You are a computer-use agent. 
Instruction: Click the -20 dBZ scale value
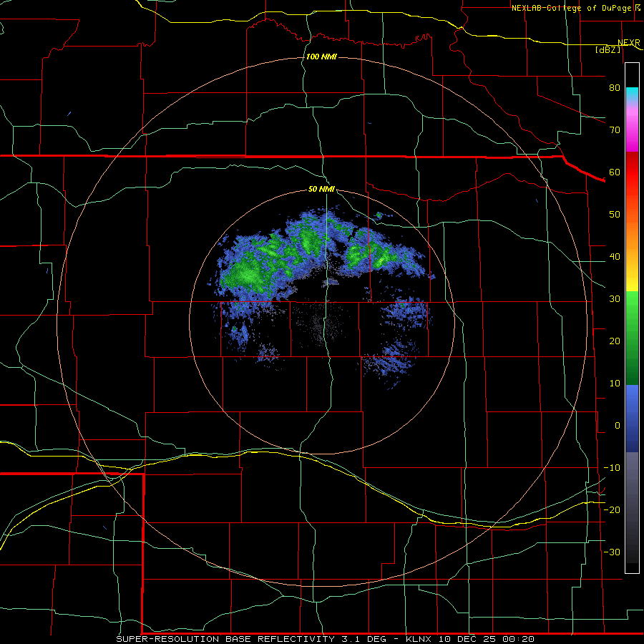tap(612, 509)
